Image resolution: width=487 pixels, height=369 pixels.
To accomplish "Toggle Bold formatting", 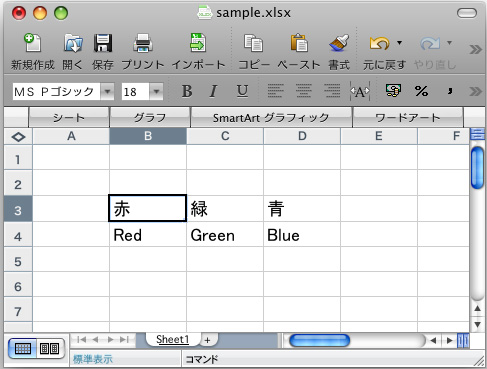I will click(x=187, y=91).
